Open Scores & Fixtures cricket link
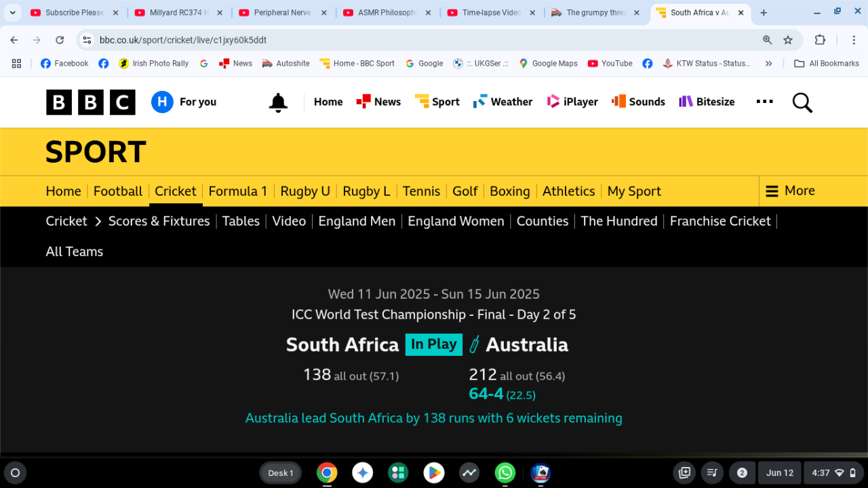 159,221
